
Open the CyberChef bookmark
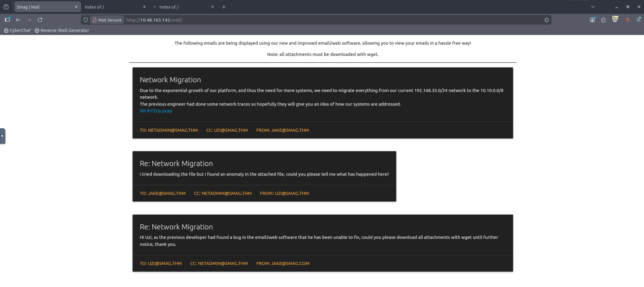[17, 30]
